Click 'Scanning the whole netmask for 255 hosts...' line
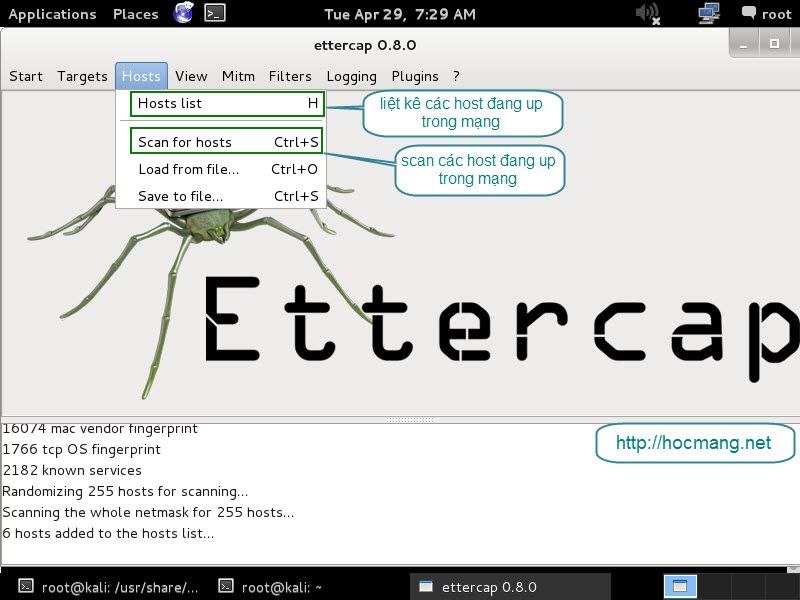 pyautogui.click(x=148, y=512)
